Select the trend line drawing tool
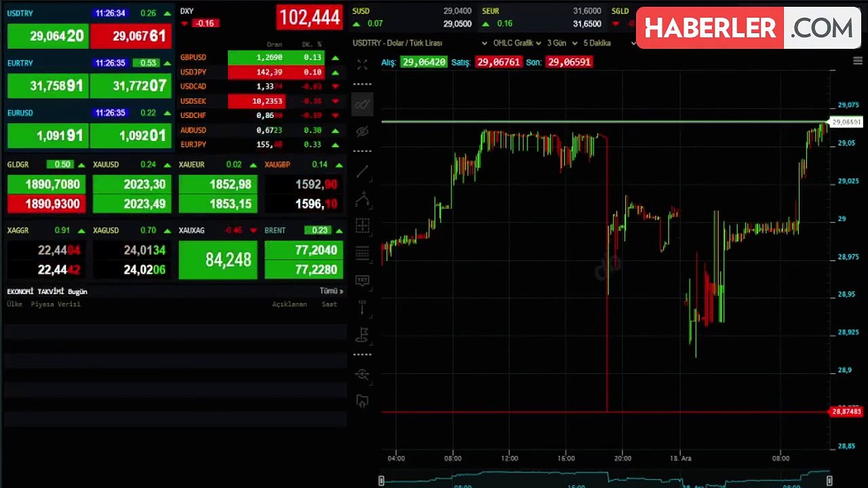The width and height of the screenshot is (868, 488). click(x=362, y=171)
